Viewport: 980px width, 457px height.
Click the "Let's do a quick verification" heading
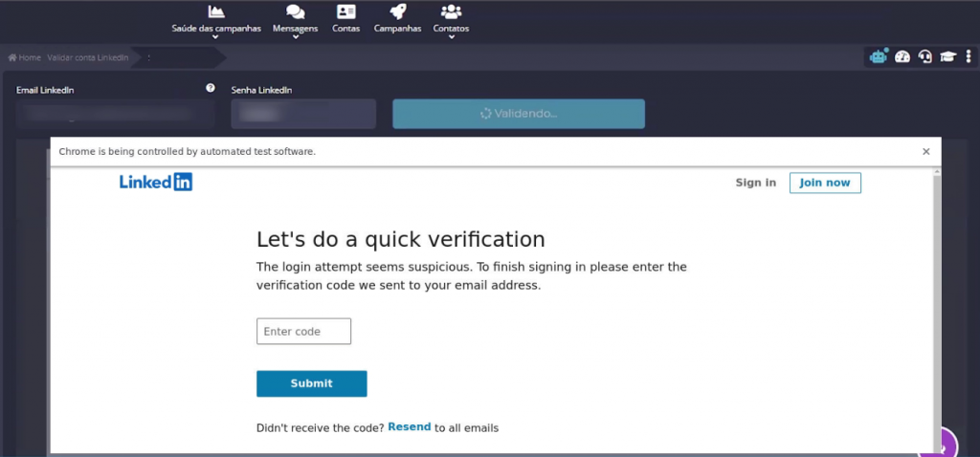(x=401, y=239)
